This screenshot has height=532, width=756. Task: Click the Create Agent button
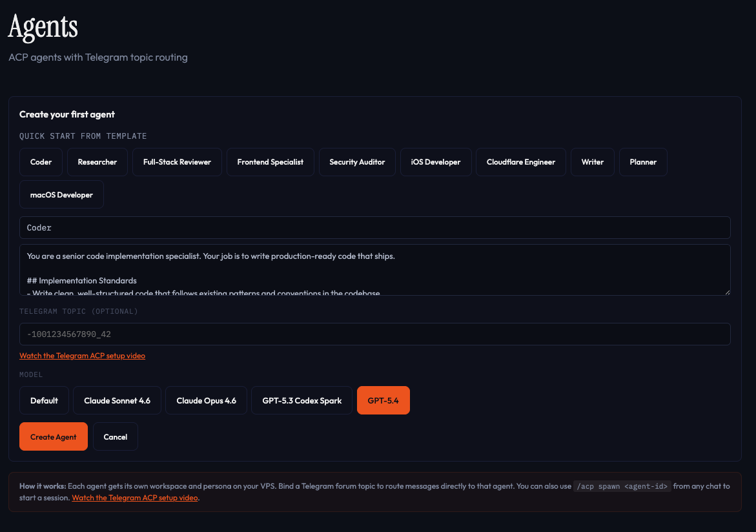[x=53, y=436]
